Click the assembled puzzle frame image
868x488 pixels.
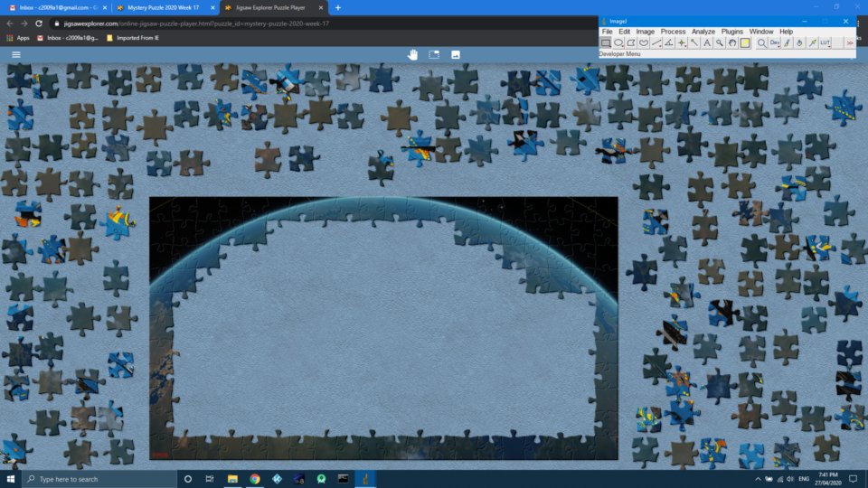(x=383, y=328)
